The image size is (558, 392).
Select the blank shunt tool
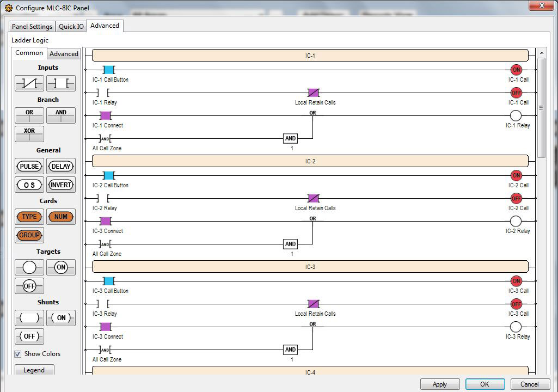29,318
